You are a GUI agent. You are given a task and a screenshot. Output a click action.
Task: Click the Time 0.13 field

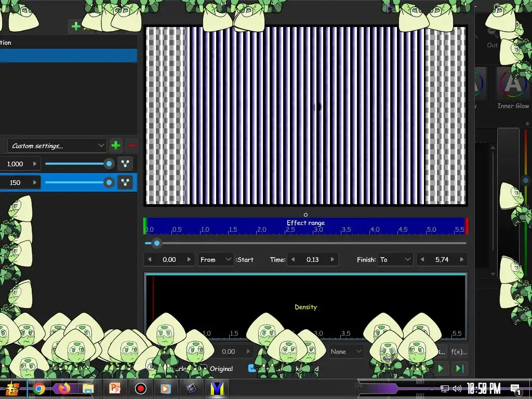pyautogui.click(x=312, y=260)
